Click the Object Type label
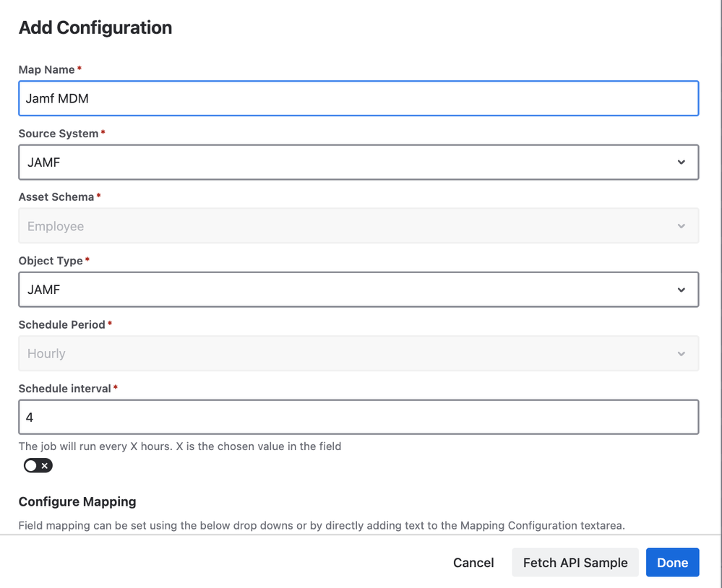The height and width of the screenshot is (588, 722). [51, 261]
